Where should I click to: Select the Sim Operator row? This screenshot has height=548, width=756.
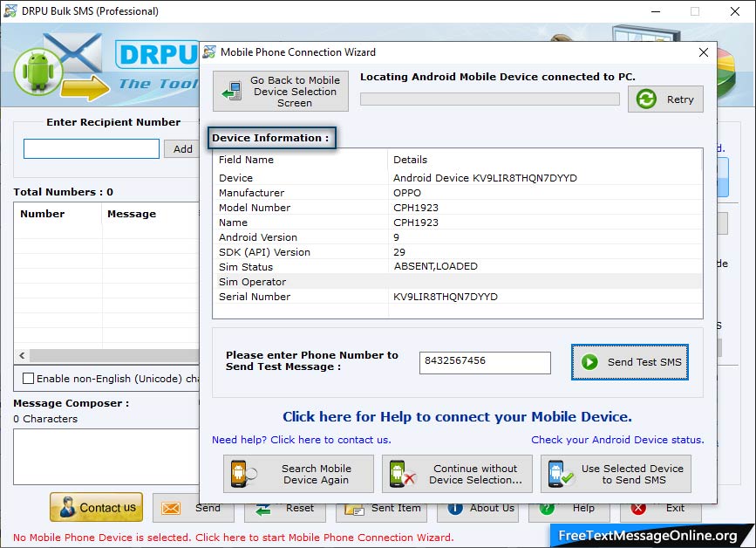click(x=457, y=282)
